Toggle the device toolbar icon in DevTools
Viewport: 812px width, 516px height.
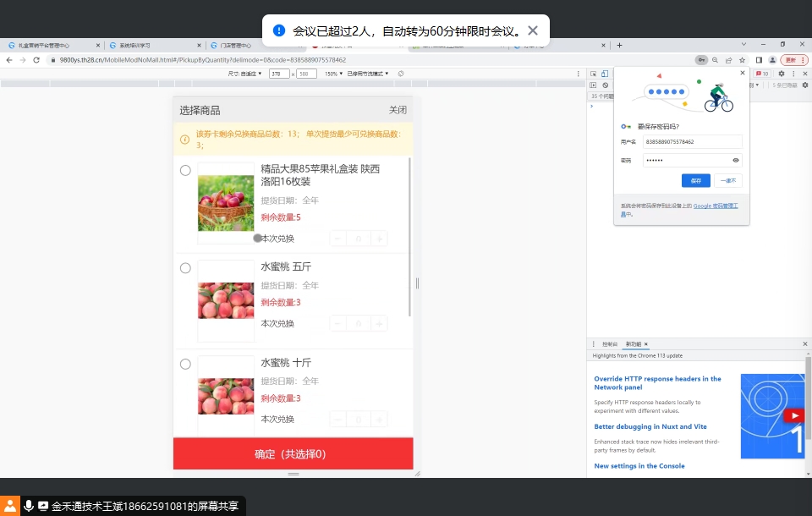604,74
